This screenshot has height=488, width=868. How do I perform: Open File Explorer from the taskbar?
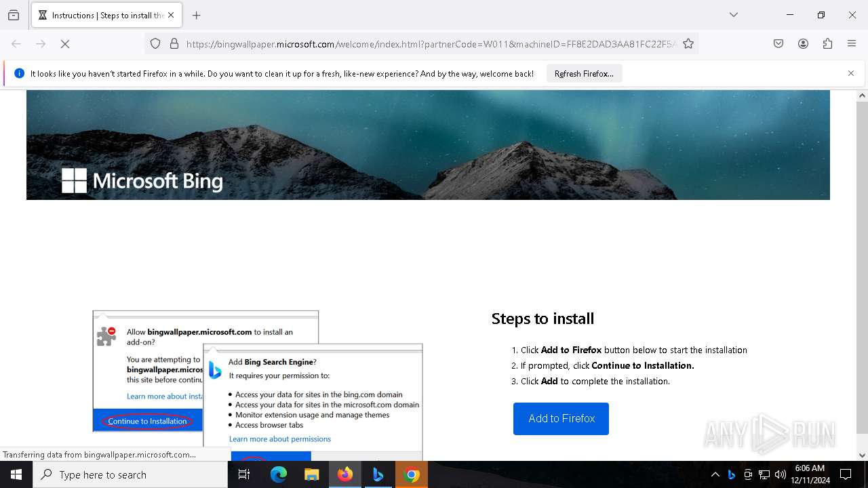tap(311, 474)
